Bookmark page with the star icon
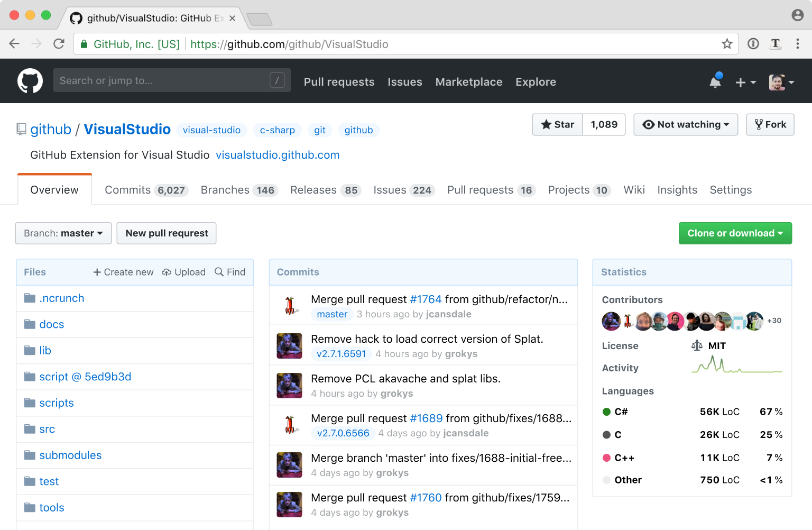 coord(727,44)
